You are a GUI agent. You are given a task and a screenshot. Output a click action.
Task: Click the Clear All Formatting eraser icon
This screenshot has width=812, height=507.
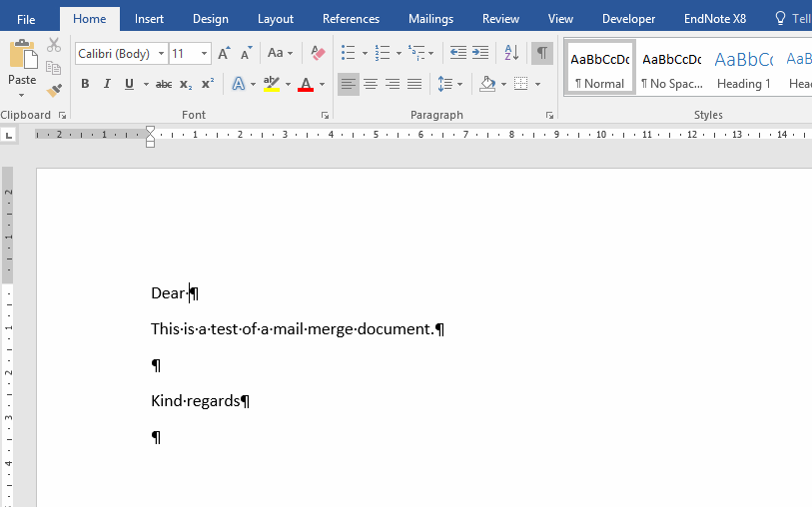click(318, 53)
